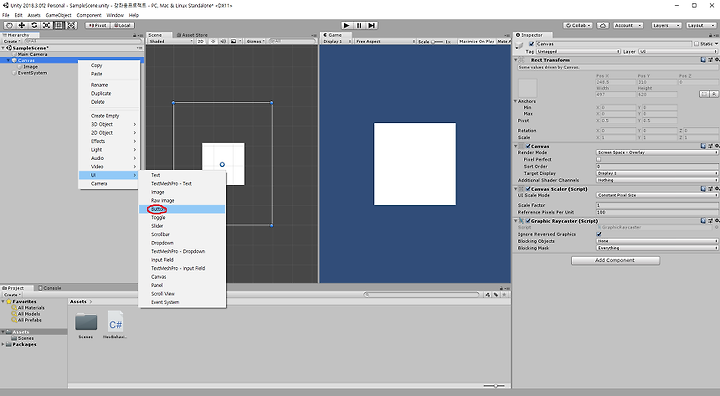Toggle Canvas Scaler component enabled checkbox
Screen dimensions: 720x396
tap(528, 189)
